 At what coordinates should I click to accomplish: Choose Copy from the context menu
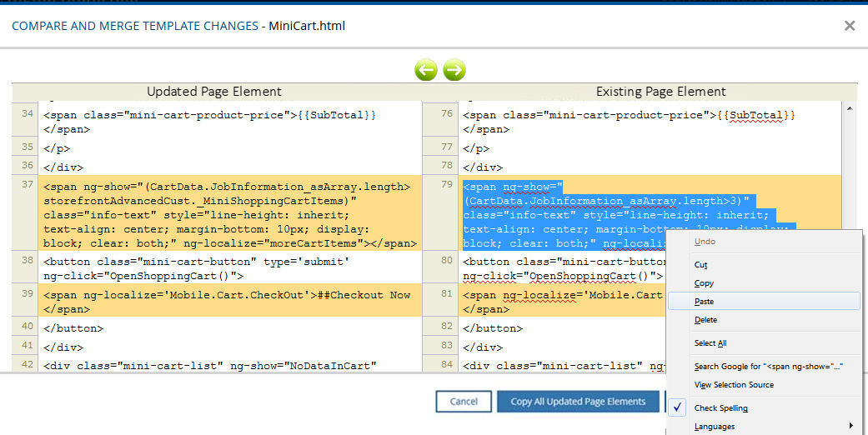704,283
